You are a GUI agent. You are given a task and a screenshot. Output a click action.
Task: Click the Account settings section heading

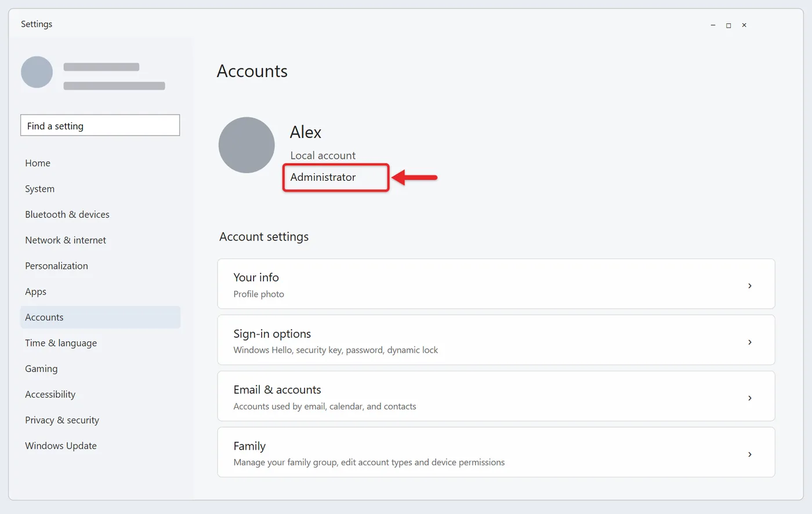click(x=264, y=236)
